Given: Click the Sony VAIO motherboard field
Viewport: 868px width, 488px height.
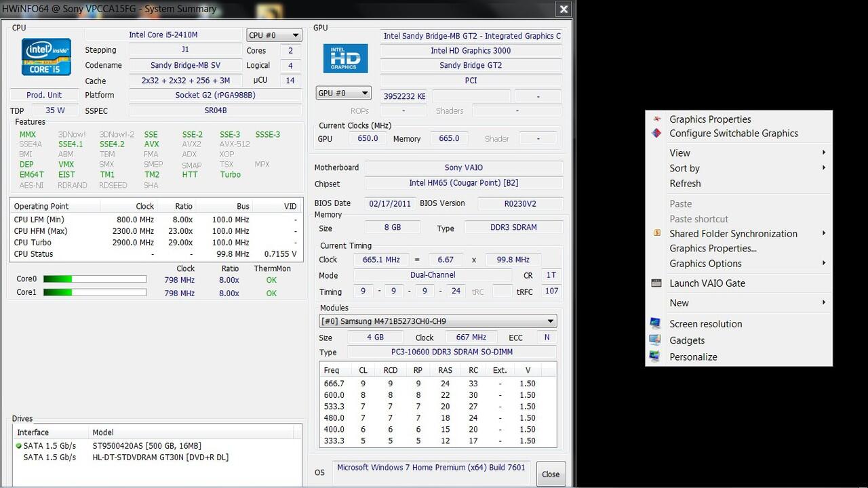Looking at the screenshot, I should click(x=464, y=167).
